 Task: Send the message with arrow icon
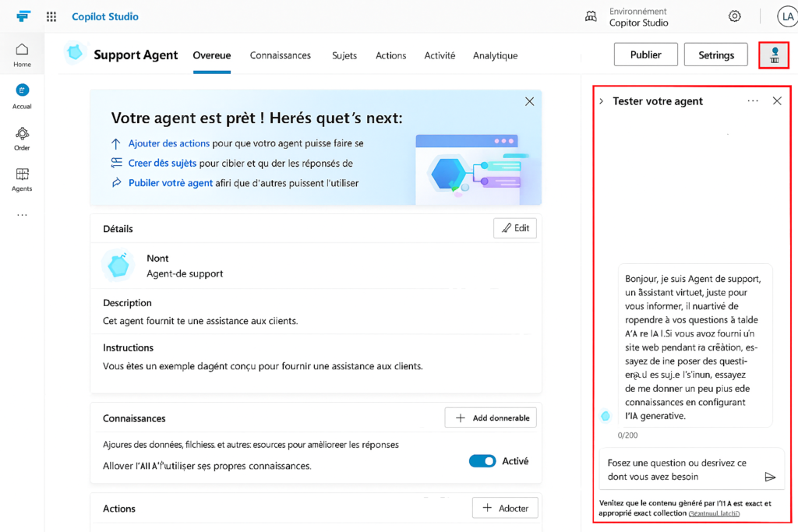tap(770, 477)
